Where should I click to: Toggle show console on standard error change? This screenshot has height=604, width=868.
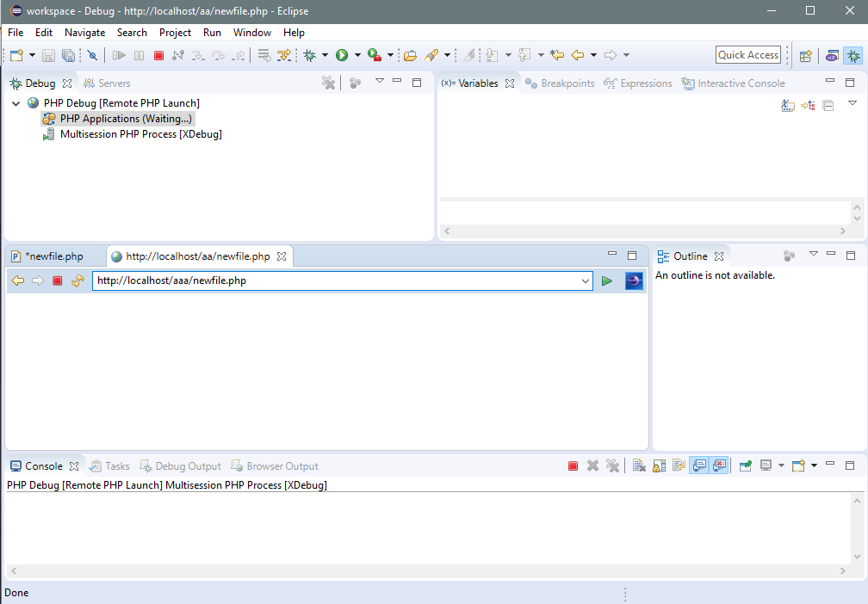(719, 465)
